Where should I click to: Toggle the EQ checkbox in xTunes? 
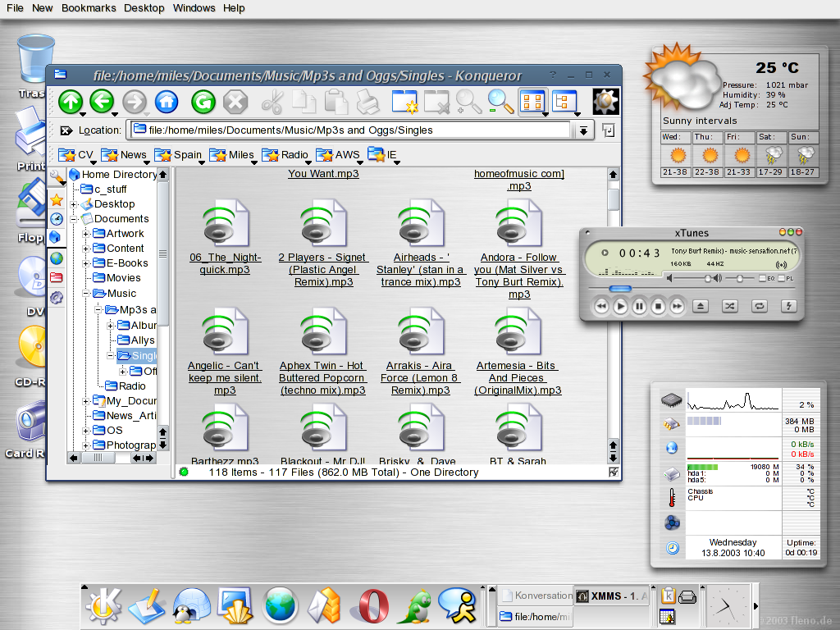763,278
